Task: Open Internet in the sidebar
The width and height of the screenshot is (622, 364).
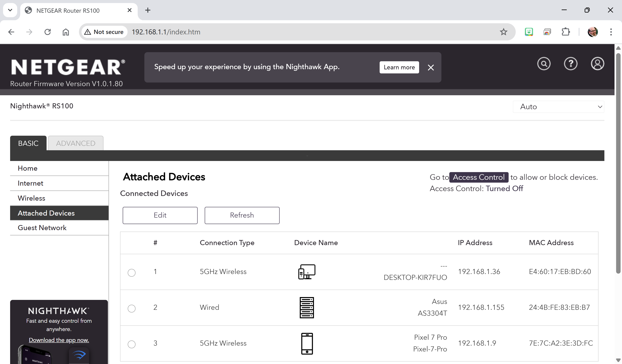Action: (x=59, y=183)
